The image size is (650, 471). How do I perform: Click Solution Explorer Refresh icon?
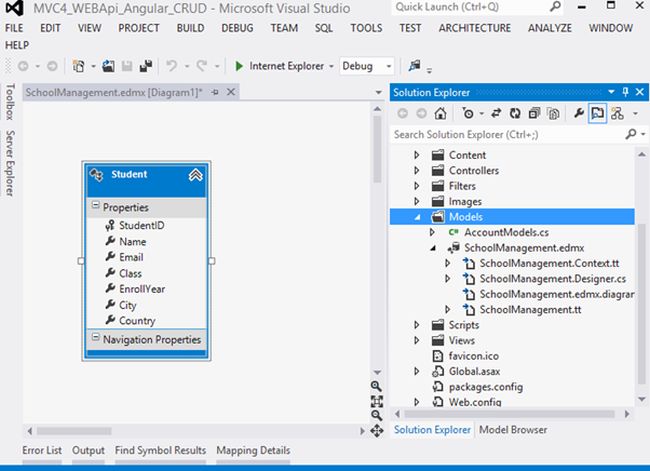(x=515, y=113)
